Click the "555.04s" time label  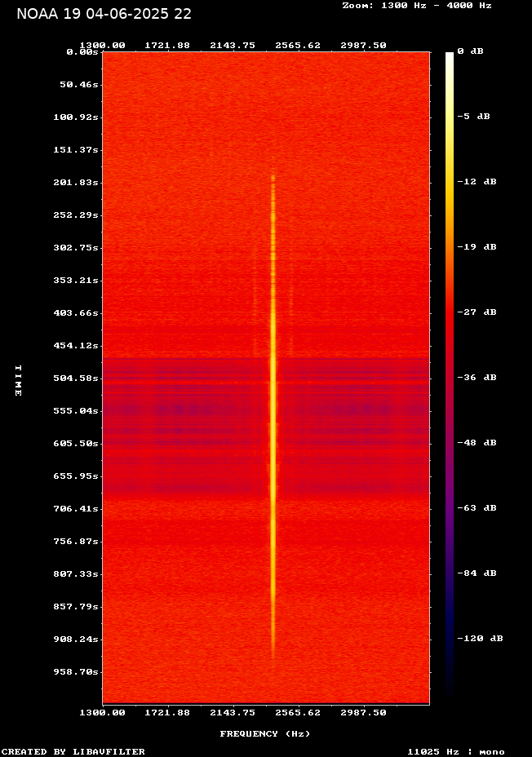click(x=76, y=410)
